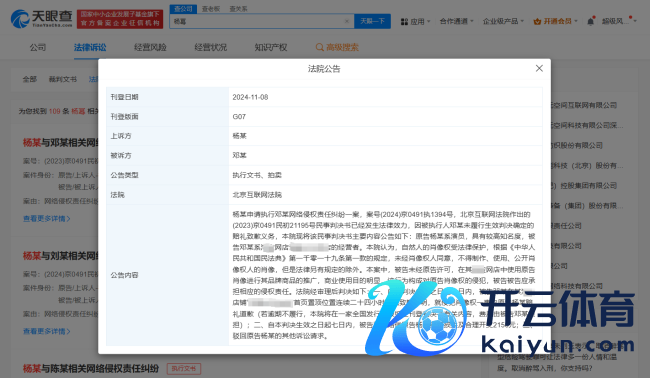This screenshot has height=378, width=650.
Task: Click the notification bell icon
Action: click(x=591, y=21)
